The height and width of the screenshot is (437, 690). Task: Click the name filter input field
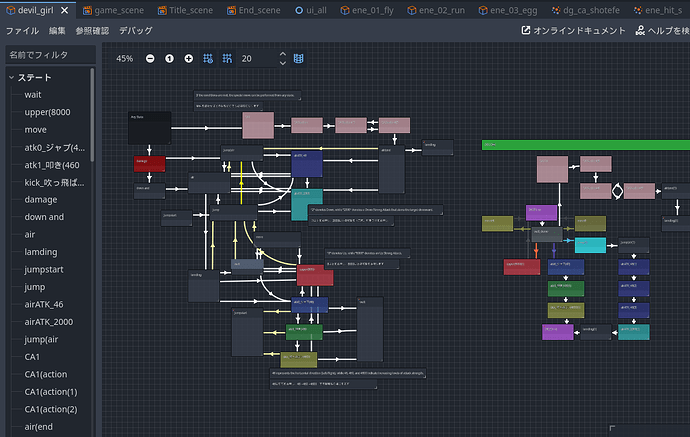(x=51, y=55)
